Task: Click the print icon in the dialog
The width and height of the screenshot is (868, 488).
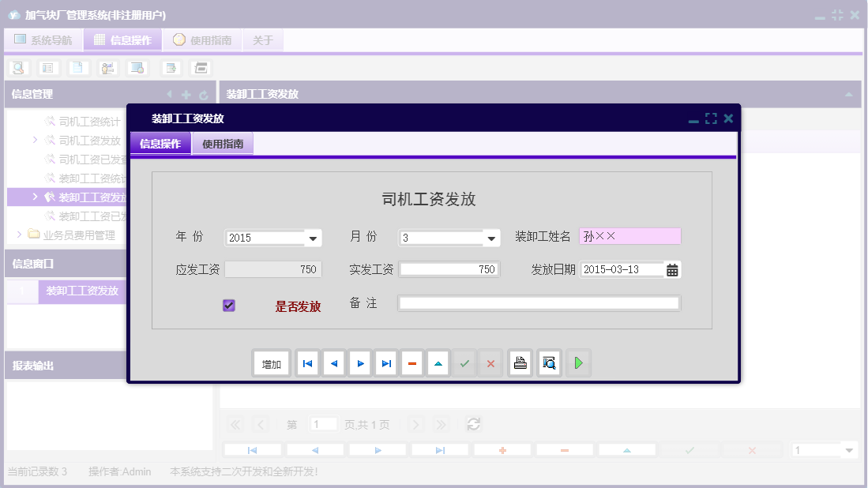Action: point(520,363)
